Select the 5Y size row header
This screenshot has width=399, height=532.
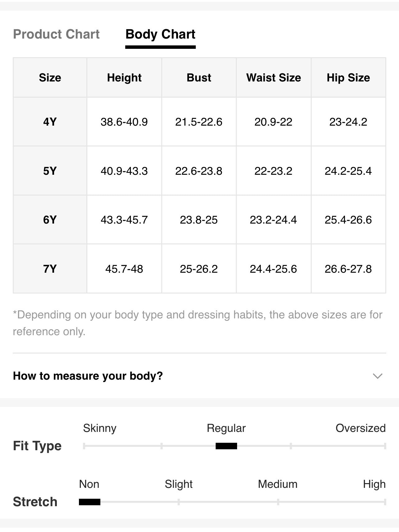[50, 171]
